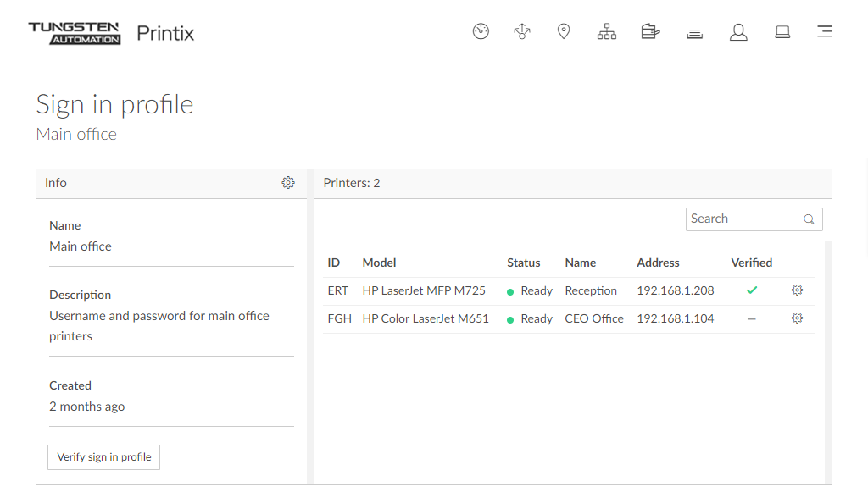Click the three-arrow routing icon
This screenshot has width=868, height=498.
point(522,32)
